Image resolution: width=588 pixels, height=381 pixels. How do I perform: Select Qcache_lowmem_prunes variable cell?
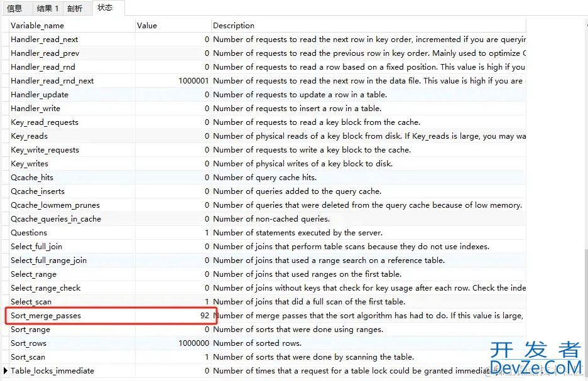(55, 205)
